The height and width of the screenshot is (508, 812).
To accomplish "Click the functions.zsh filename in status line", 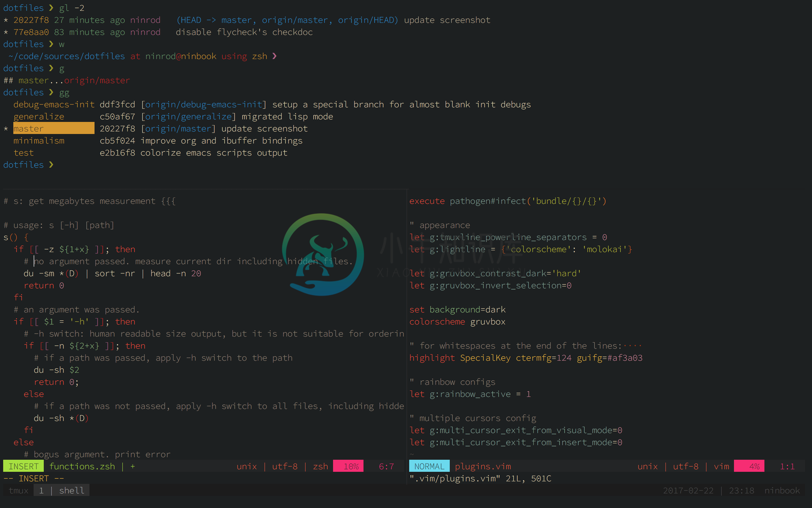I will [82, 466].
